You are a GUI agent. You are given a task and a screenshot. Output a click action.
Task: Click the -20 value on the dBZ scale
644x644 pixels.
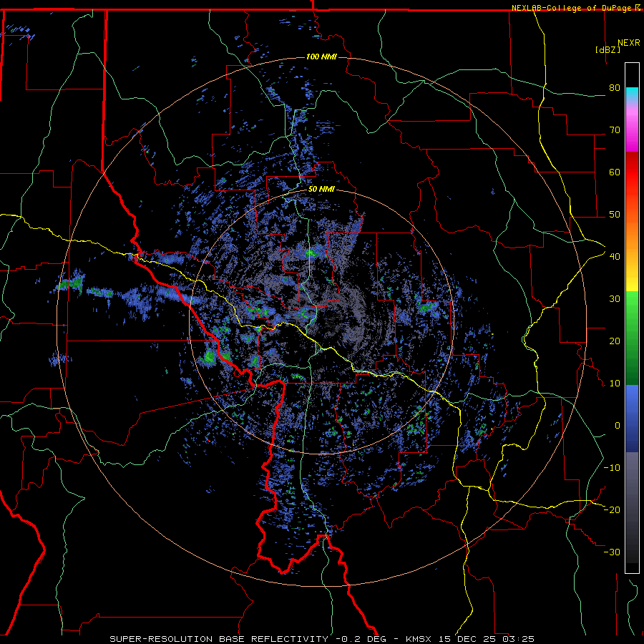612,510
